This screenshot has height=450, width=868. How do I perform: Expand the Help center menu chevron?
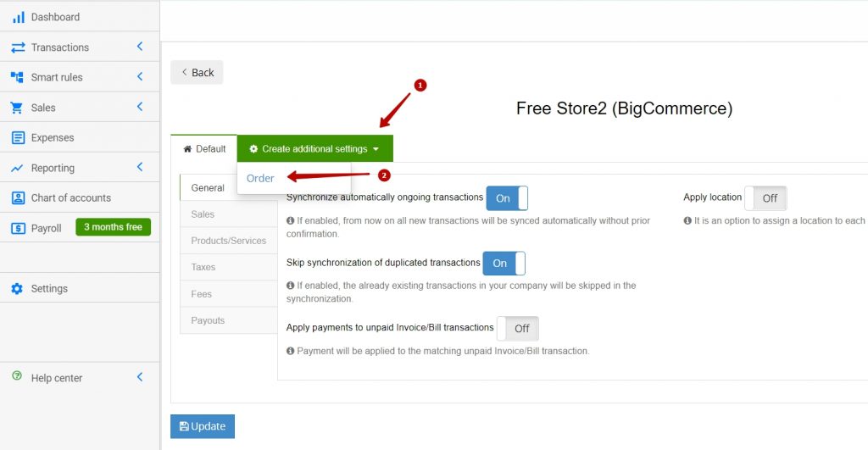coord(140,377)
